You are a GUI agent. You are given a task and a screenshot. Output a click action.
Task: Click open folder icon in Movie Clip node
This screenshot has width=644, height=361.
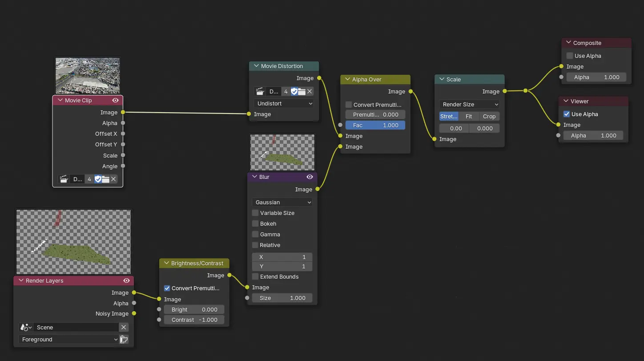(x=105, y=179)
